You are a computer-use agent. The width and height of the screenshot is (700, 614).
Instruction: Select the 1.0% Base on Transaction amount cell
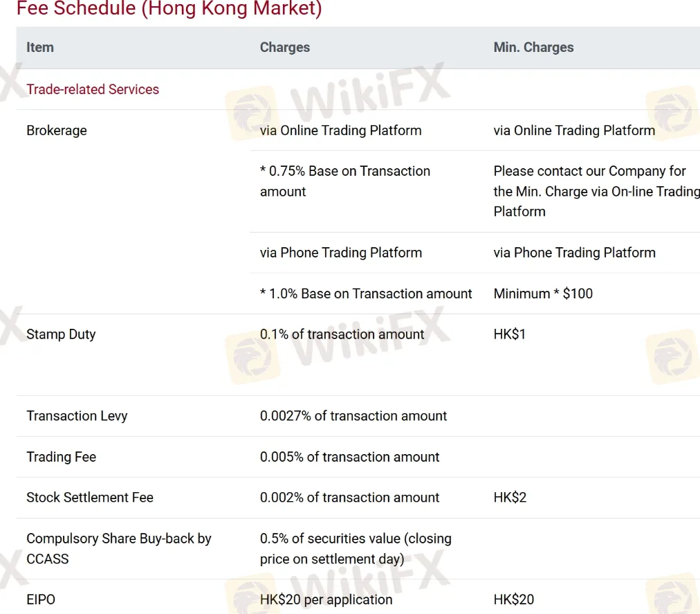[x=366, y=294]
